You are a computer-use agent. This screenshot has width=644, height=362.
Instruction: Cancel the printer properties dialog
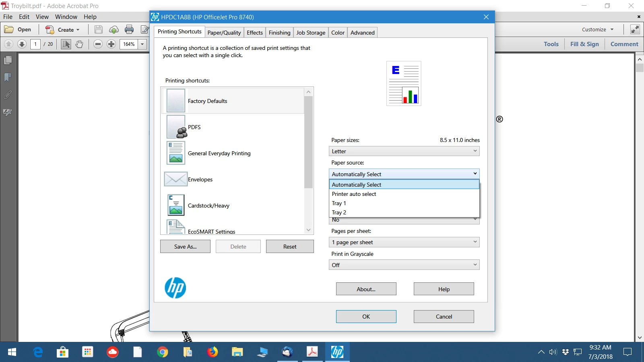[x=444, y=317]
